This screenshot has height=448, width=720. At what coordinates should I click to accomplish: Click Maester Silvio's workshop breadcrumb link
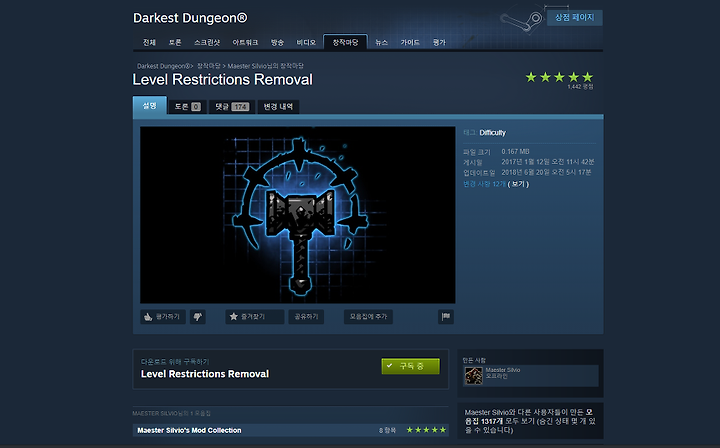point(265,66)
